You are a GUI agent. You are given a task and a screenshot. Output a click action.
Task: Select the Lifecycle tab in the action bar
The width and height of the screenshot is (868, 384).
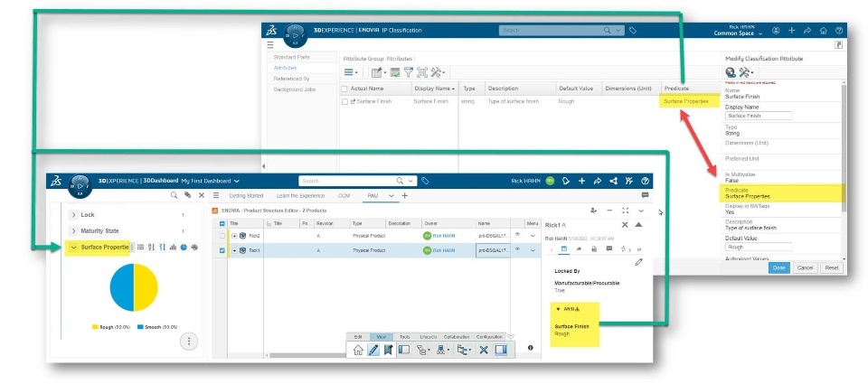coord(429,336)
